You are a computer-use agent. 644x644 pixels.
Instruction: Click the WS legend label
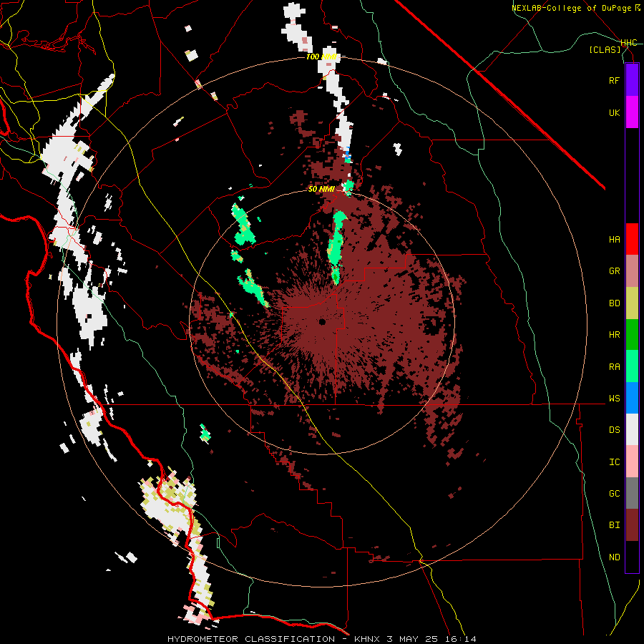coord(614,399)
